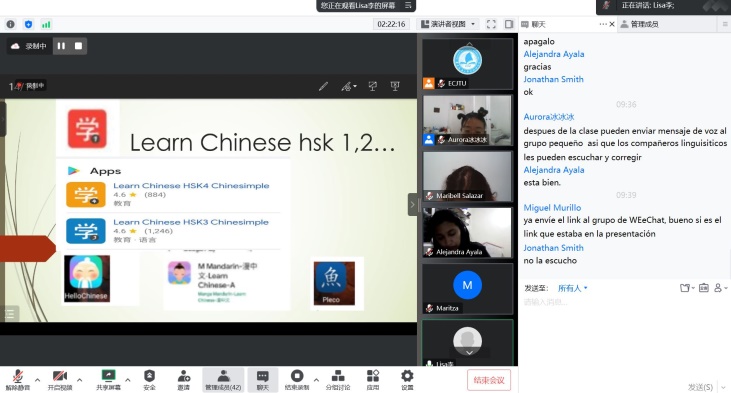Turn on the camera video

click(60, 379)
